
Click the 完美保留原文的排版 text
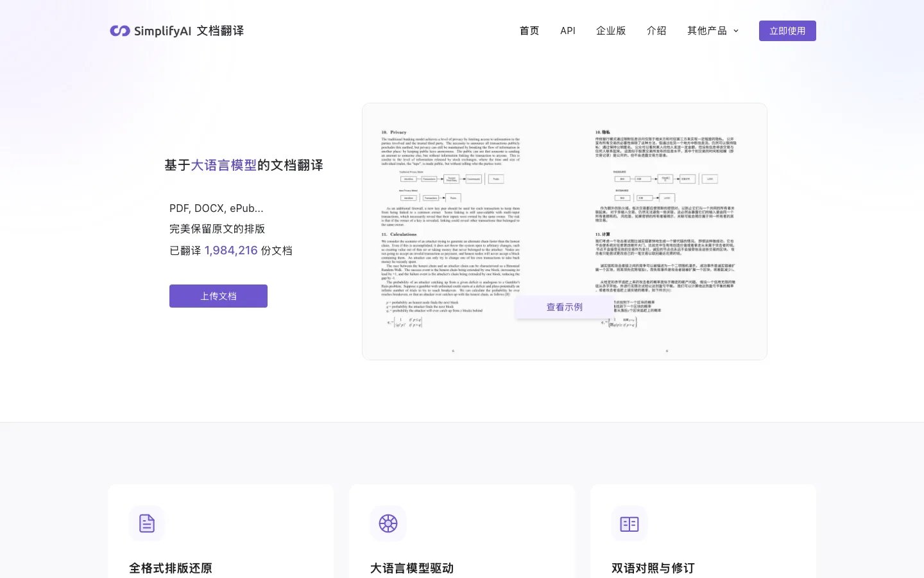217,229
